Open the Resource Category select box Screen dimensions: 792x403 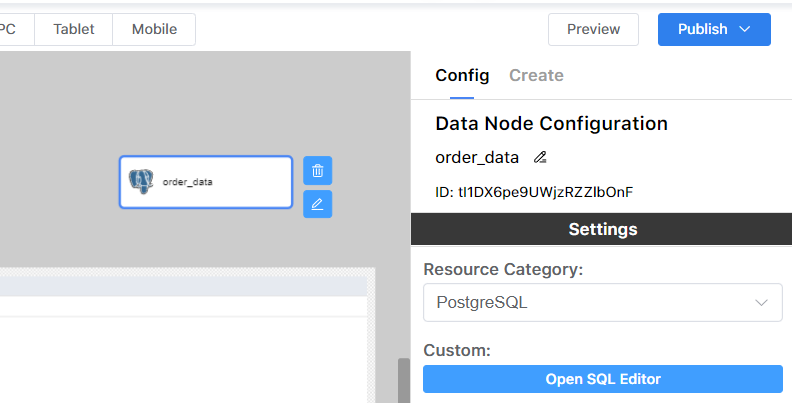coord(602,302)
